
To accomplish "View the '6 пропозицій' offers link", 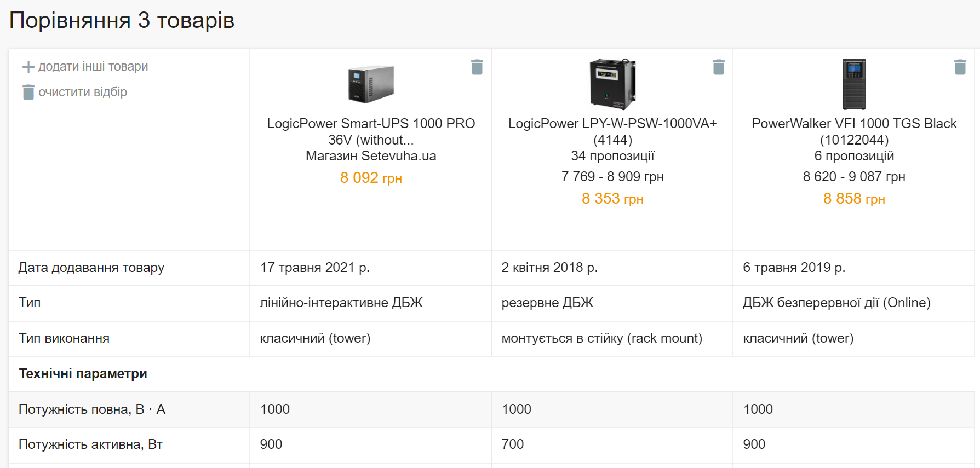I will [854, 156].
